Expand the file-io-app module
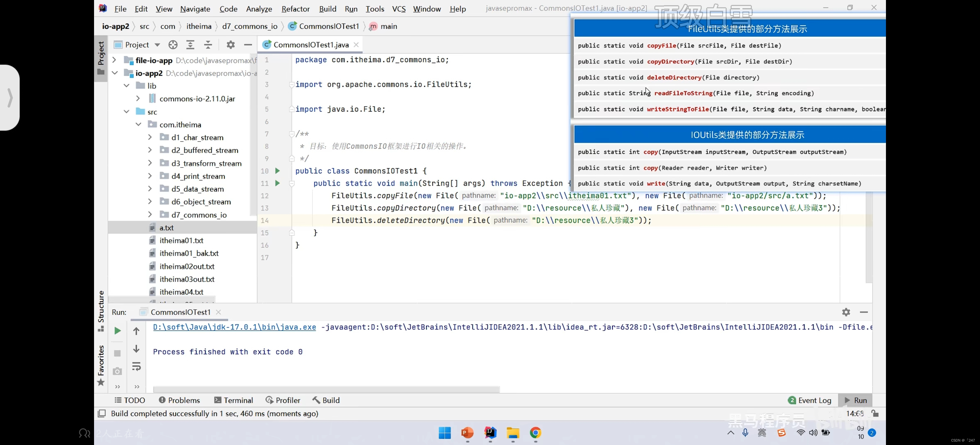Screen dimensions: 980x445 coord(114,60)
